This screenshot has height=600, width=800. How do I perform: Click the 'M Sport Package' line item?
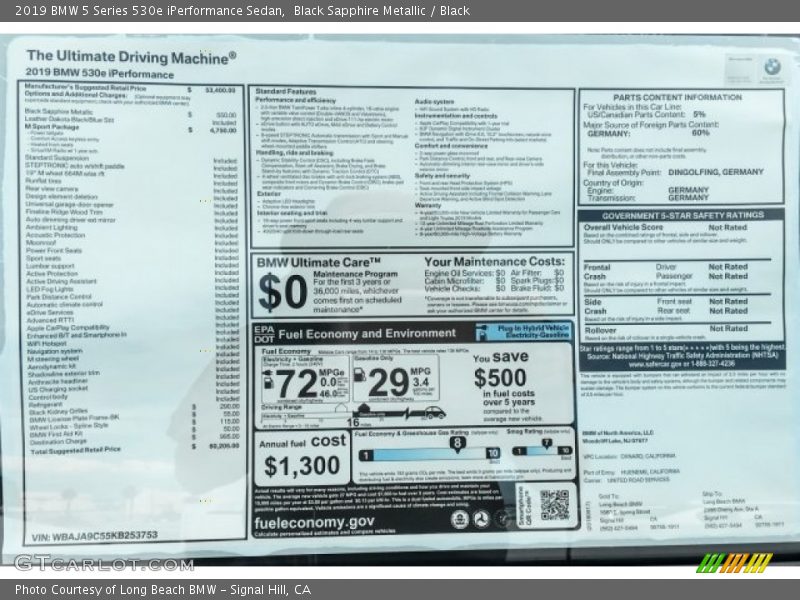pyautogui.click(x=131, y=128)
